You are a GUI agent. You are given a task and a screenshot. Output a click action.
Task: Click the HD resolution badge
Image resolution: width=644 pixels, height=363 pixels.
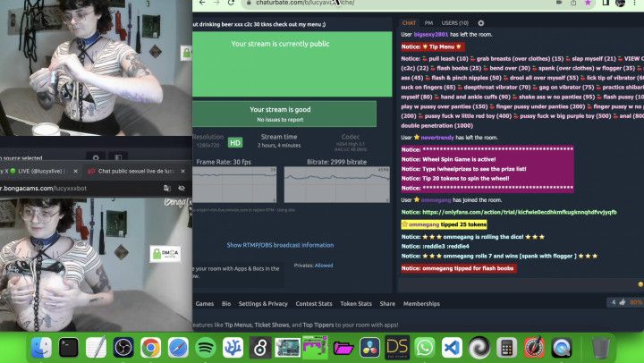[x=235, y=142]
